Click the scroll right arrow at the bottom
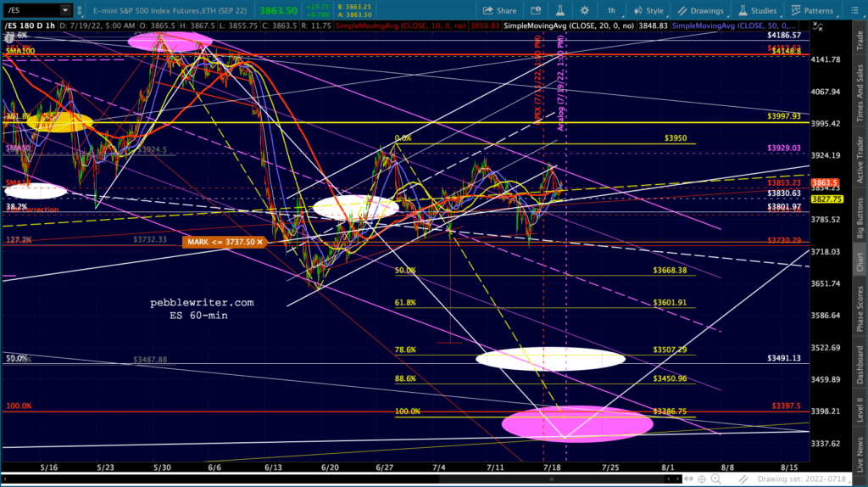Image resolution: width=868 pixels, height=487 pixels. [677, 479]
